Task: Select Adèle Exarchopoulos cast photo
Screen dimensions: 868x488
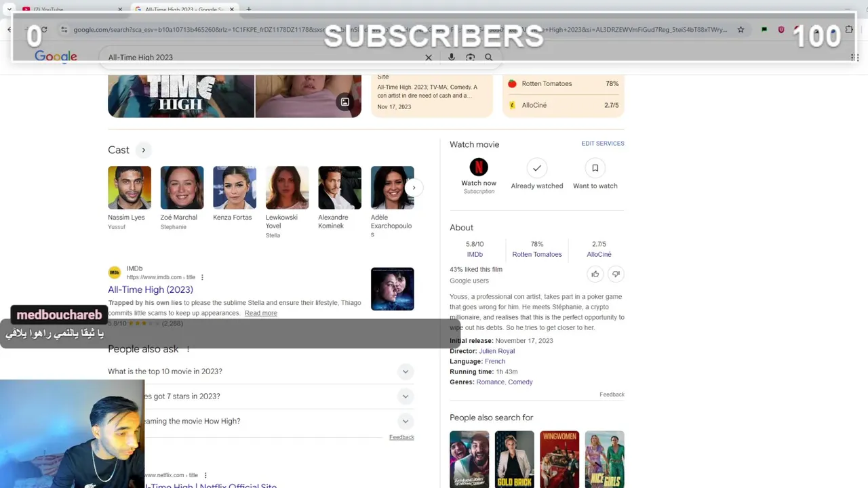Action: click(392, 188)
